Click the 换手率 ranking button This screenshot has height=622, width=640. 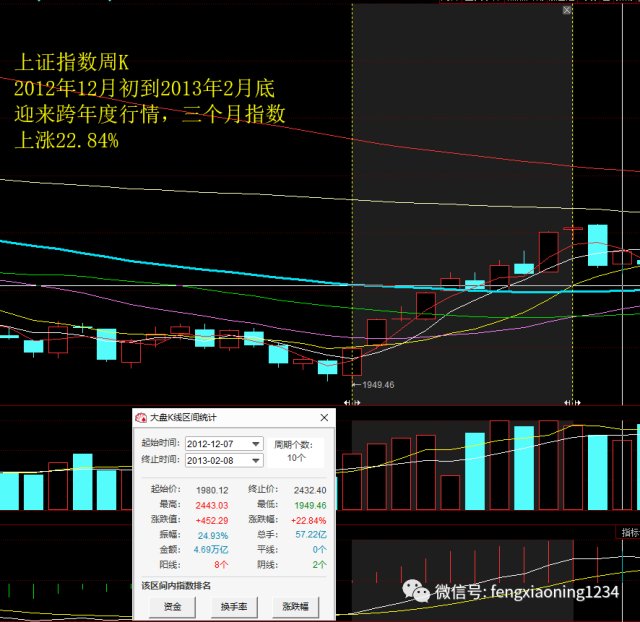(x=234, y=606)
